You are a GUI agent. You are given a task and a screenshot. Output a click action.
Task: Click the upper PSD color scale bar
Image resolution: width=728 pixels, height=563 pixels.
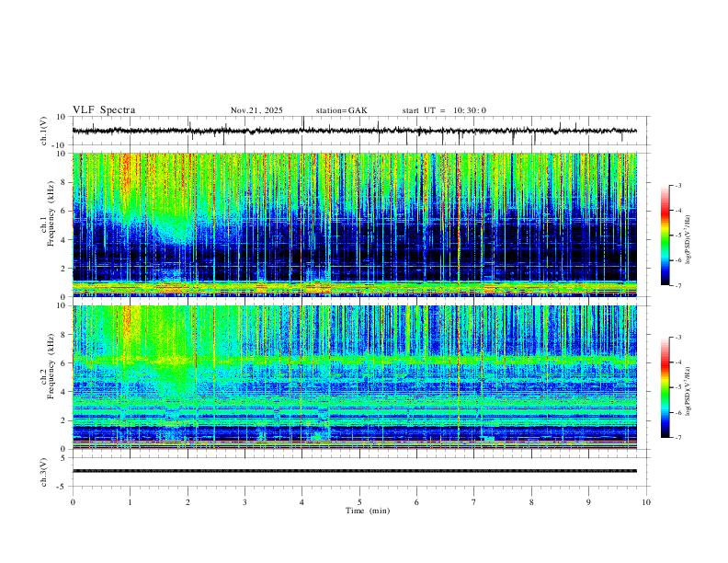665,236
